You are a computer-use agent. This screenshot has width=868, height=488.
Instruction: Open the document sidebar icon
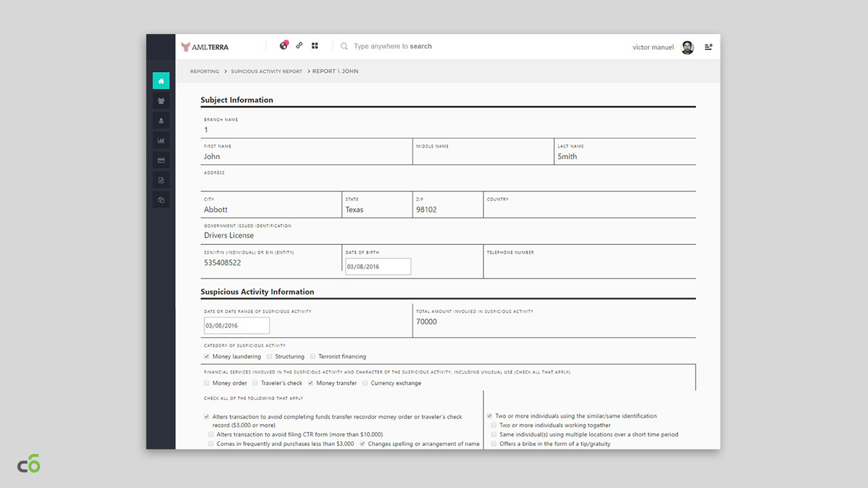(161, 180)
